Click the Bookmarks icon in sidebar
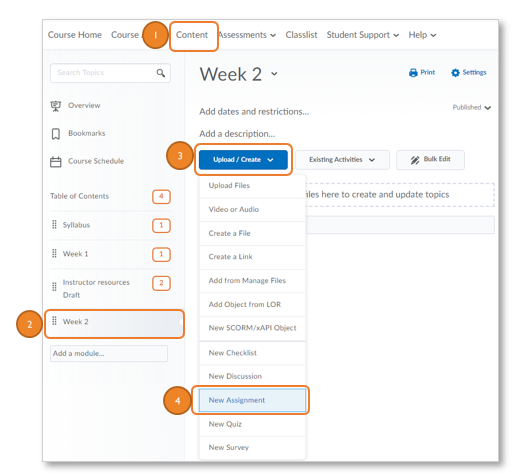Image resolution: width=527 pixels, height=473 pixels. pyautogui.click(x=55, y=134)
